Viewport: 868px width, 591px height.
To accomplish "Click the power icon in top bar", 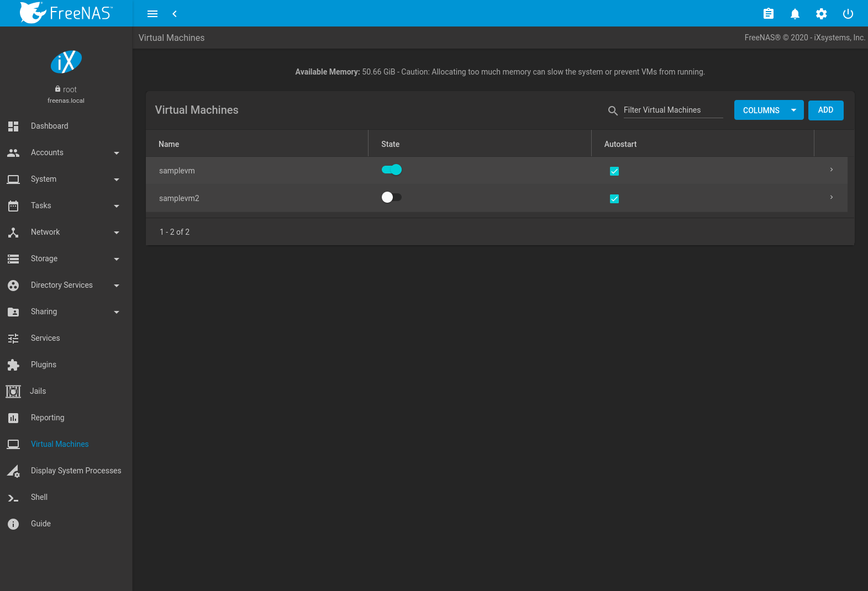I will (x=848, y=14).
